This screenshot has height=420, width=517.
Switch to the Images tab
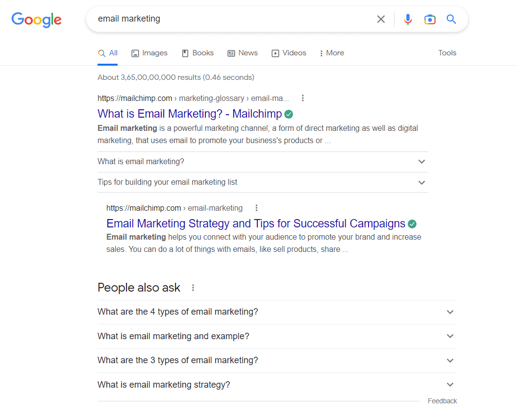click(149, 53)
